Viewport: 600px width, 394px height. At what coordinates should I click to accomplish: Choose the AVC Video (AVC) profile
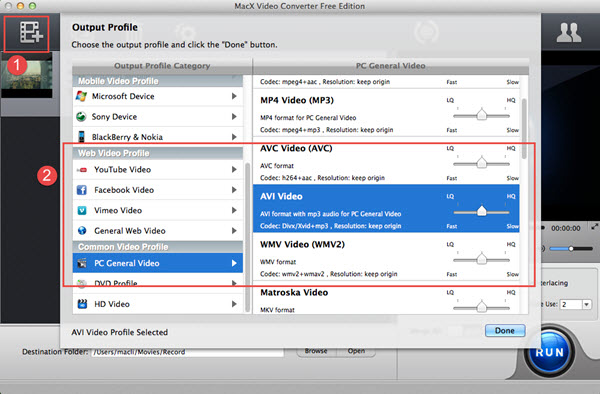(386, 161)
